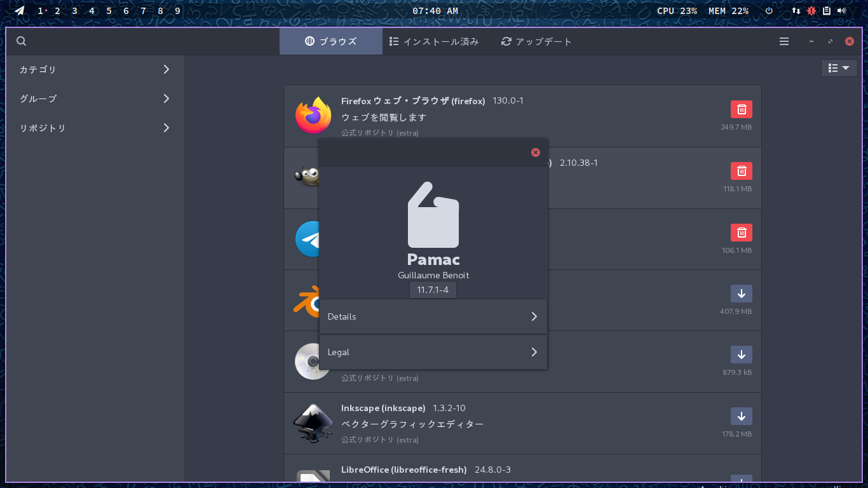Click the "178.2 MB" size label
The height and width of the screenshot is (488, 868).
[x=737, y=434]
